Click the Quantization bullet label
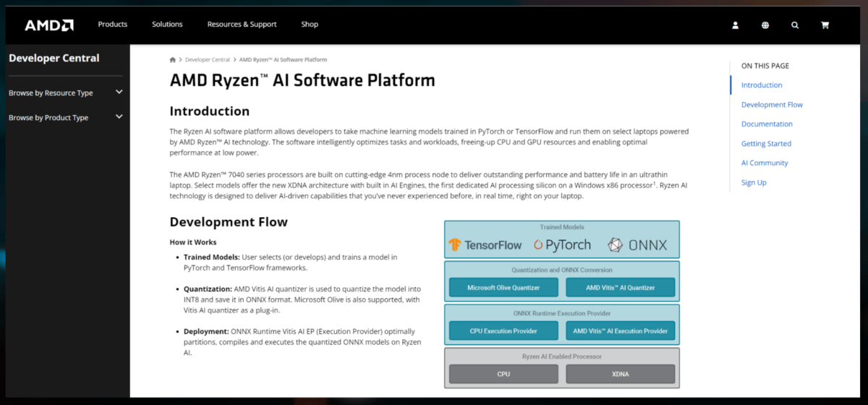The height and width of the screenshot is (405, 868). click(208, 289)
